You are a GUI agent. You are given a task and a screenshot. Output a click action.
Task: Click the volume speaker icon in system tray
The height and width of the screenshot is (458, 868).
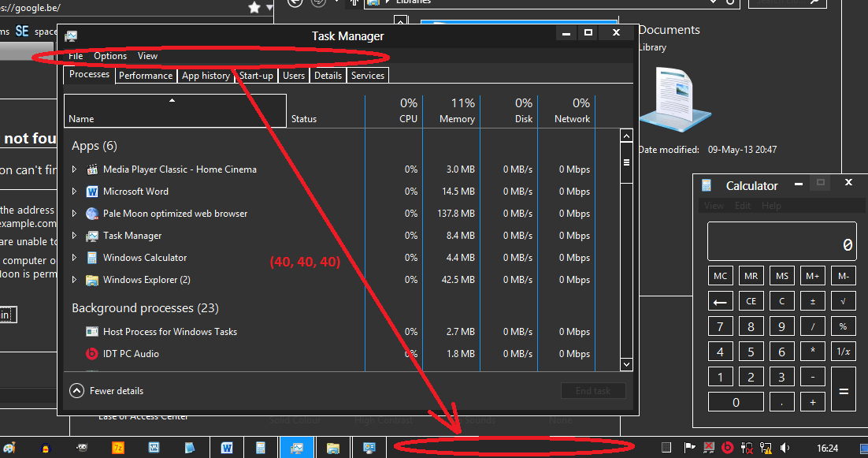tap(785, 448)
